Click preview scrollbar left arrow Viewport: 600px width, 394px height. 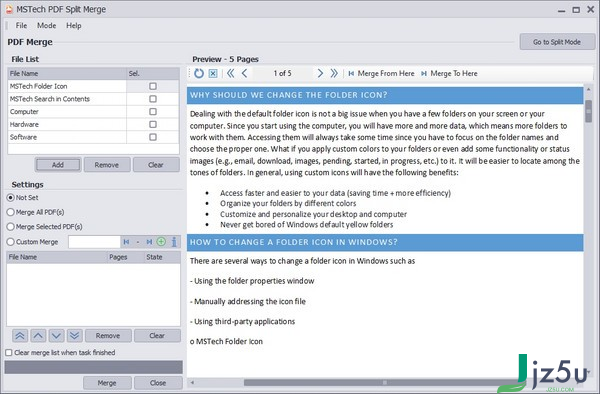pyautogui.click(x=192, y=383)
